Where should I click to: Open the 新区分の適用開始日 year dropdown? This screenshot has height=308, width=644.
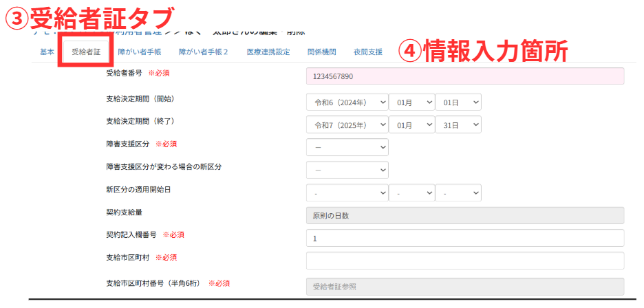(x=347, y=193)
